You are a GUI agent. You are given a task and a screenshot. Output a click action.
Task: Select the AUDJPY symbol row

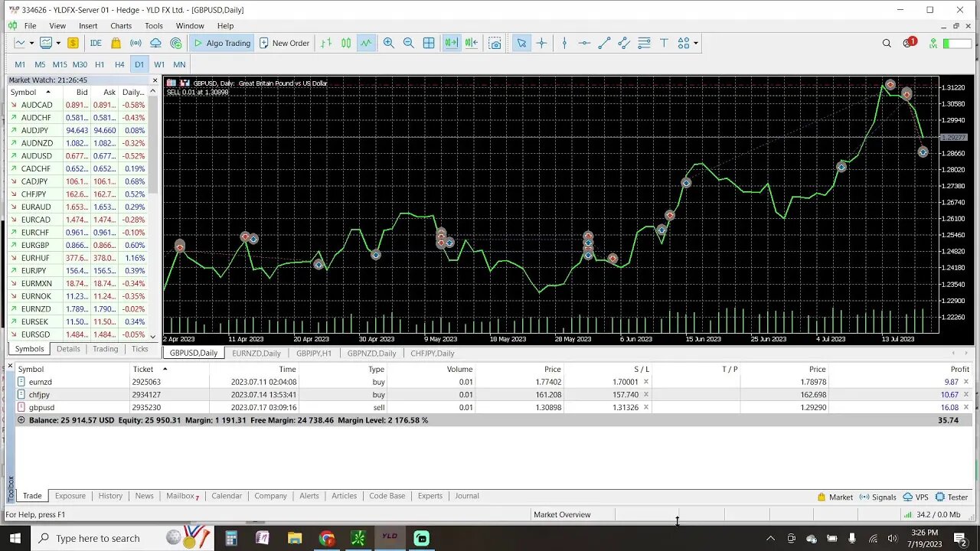coord(80,130)
